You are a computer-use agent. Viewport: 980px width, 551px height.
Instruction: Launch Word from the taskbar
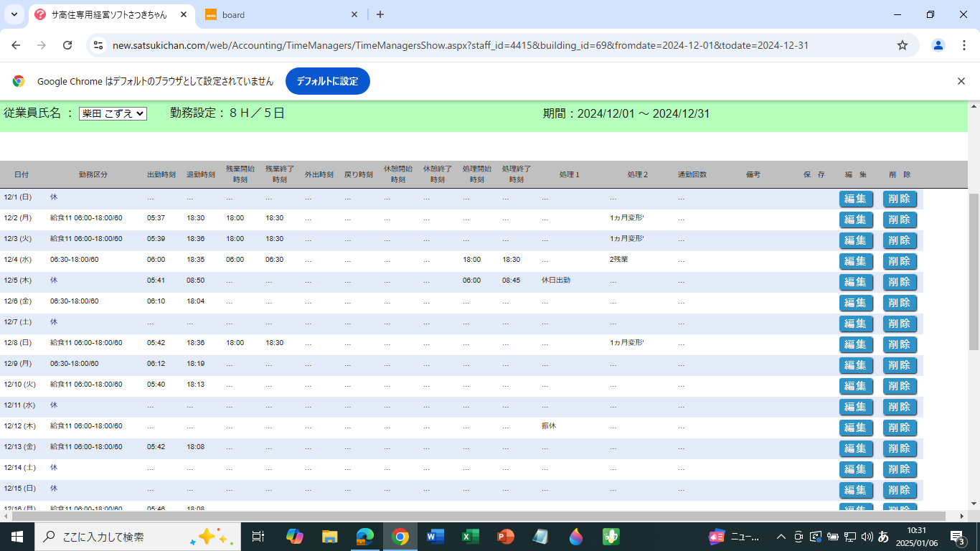tap(435, 537)
